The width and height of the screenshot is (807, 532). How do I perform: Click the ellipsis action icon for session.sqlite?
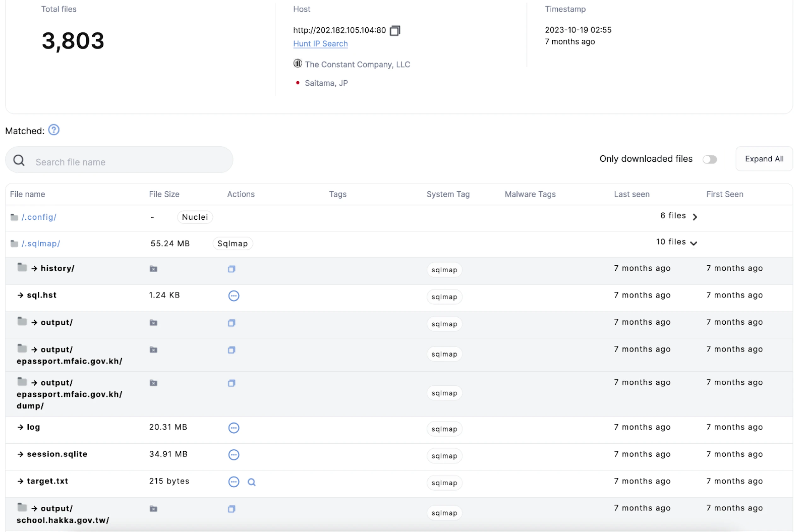click(x=233, y=454)
